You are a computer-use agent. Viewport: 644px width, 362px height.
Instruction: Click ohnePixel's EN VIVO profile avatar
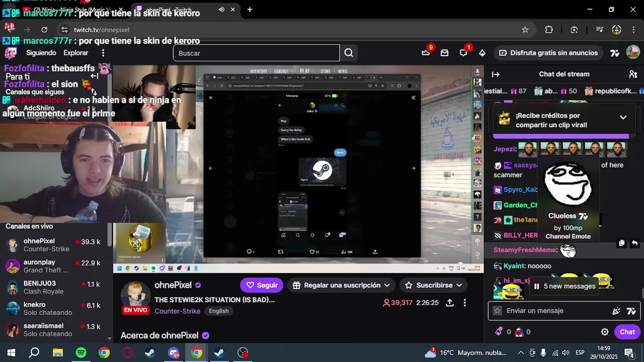click(x=136, y=297)
